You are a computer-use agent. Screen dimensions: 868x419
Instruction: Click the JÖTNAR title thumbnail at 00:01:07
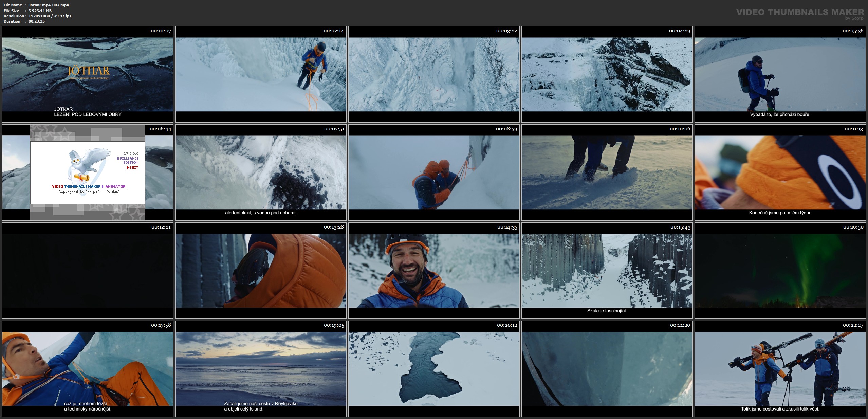(x=88, y=74)
